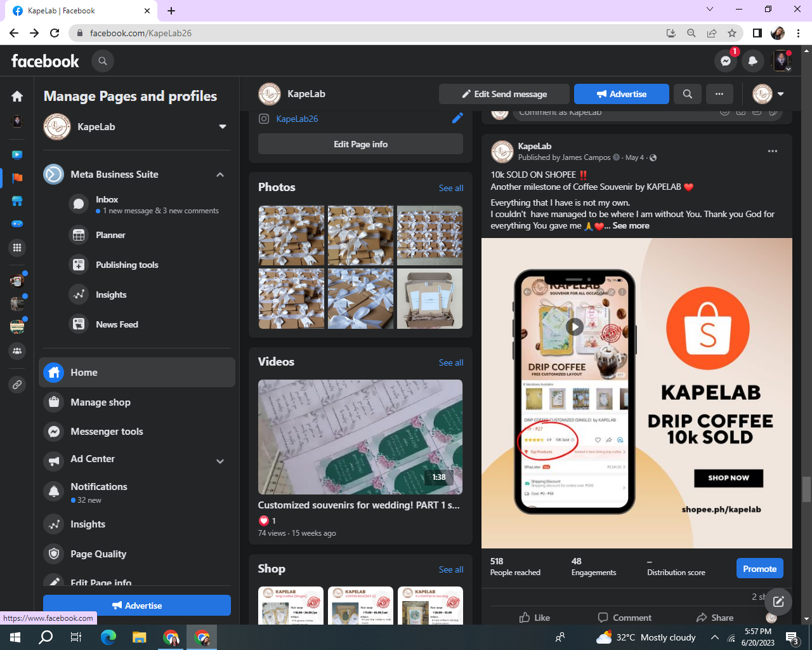
Task: Open Messenger chats icon in top bar
Action: click(726, 61)
